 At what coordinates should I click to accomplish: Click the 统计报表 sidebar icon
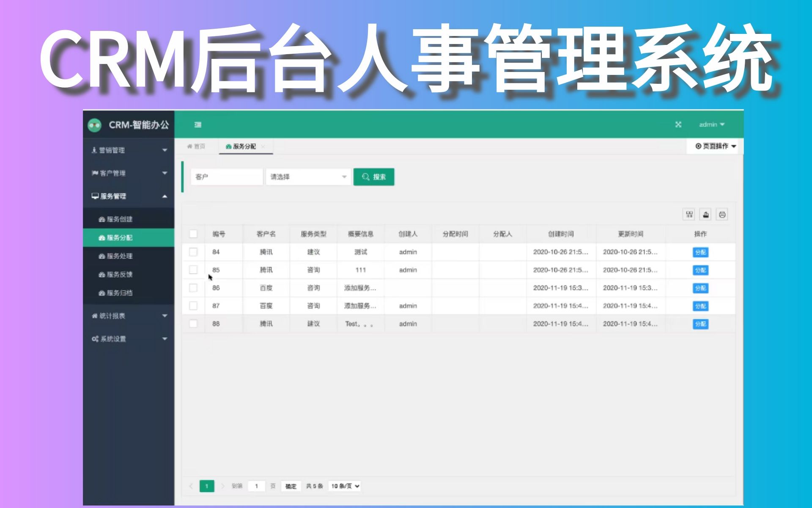coord(94,316)
